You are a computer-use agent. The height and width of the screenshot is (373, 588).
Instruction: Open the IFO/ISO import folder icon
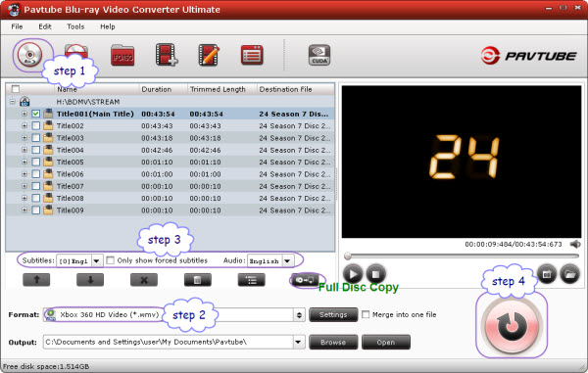pos(122,56)
